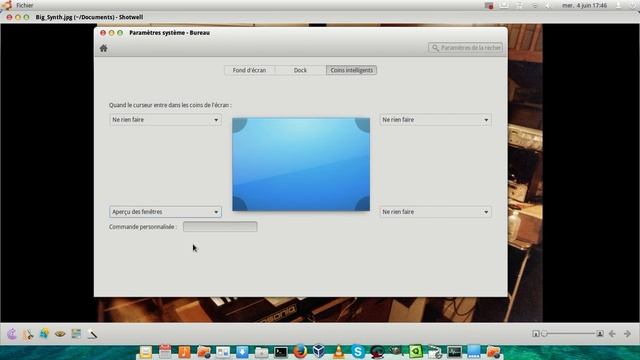The height and width of the screenshot is (360, 640).
Task: Click the zoom-out icon left of slider
Action: click(x=536, y=334)
